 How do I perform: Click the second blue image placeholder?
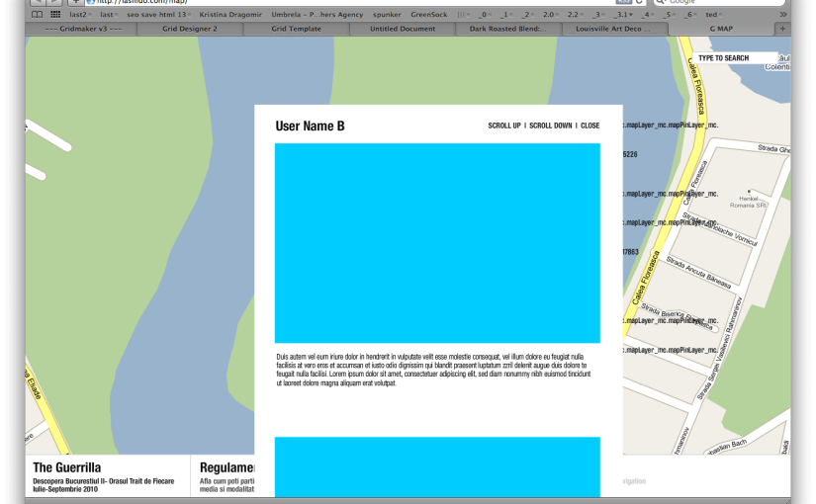point(437,467)
